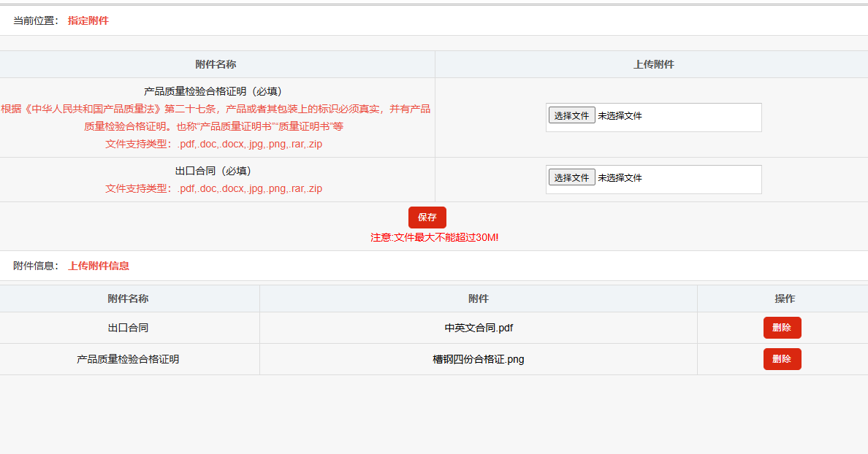Click 未选择文件 text in the 出口合同 row
Viewport: 868px width, 454px height.
tap(620, 177)
